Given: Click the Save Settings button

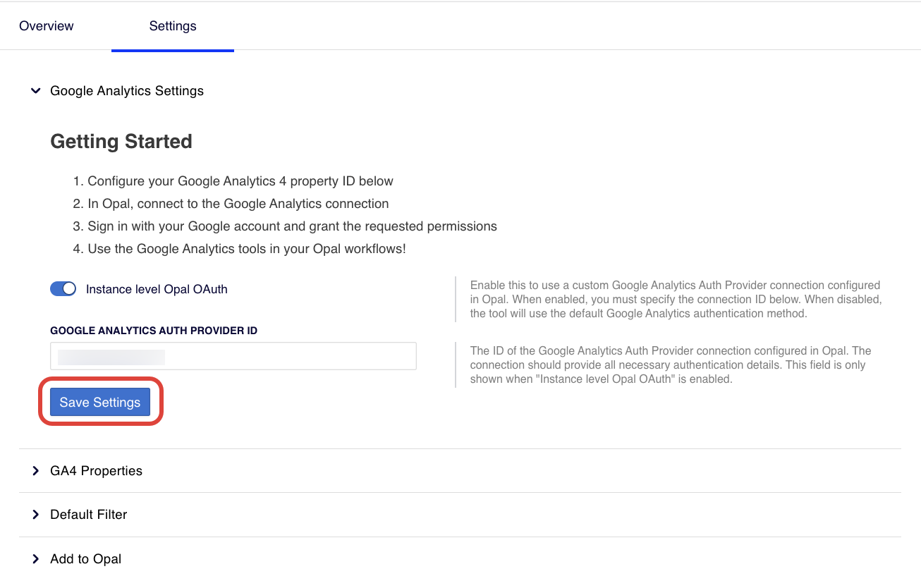Looking at the screenshot, I should [100, 402].
